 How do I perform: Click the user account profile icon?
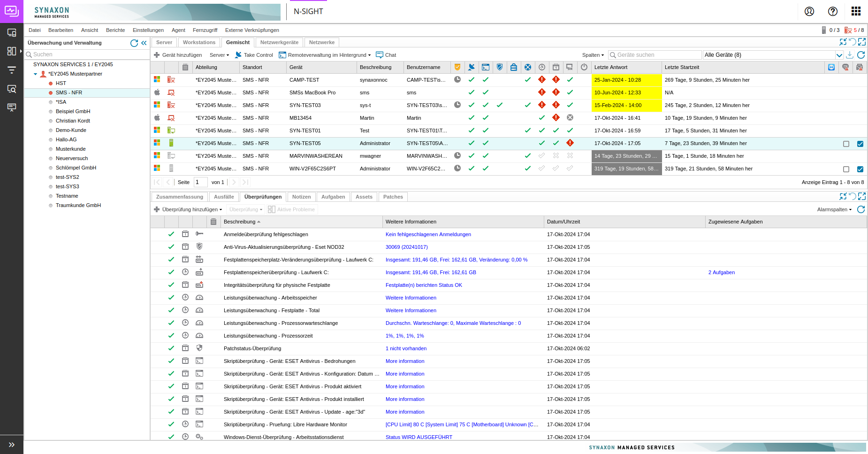pos(809,11)
